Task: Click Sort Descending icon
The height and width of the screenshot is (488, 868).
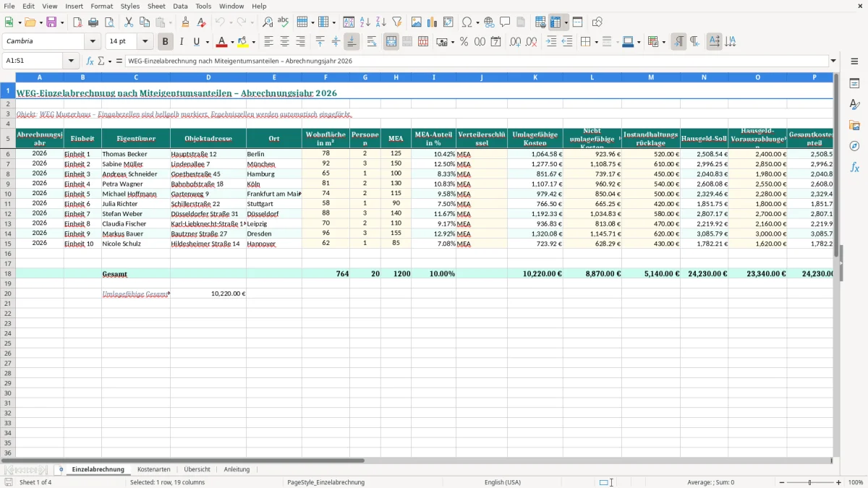Action: [x=380, y=22]
